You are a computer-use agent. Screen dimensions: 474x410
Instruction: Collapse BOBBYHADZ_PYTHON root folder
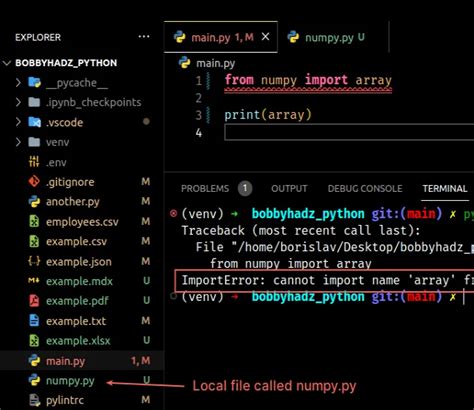point(7,63)
